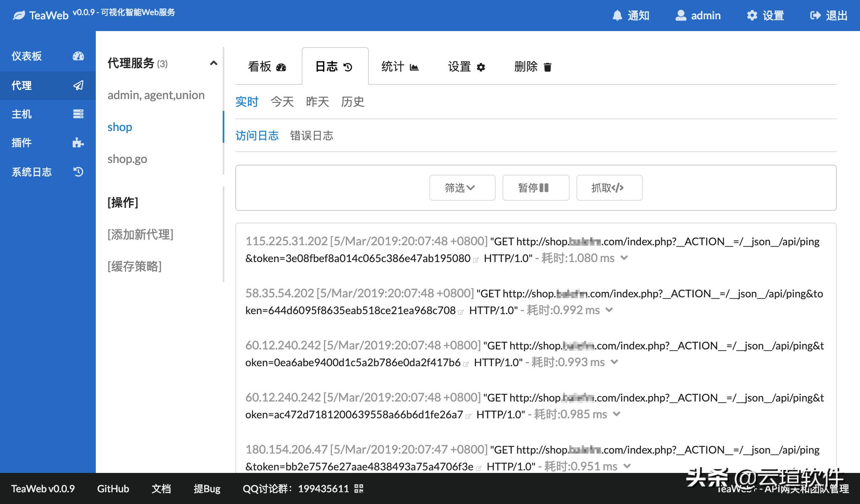Open the top 设置 gear icon
860x504 pixels.
(752, 15)
